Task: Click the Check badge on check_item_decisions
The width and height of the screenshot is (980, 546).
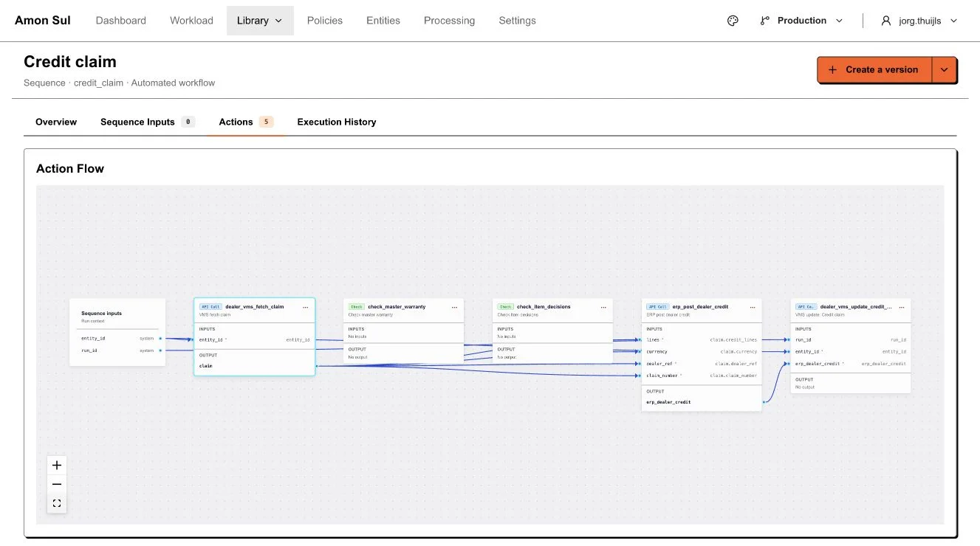Action: (506, 307)
